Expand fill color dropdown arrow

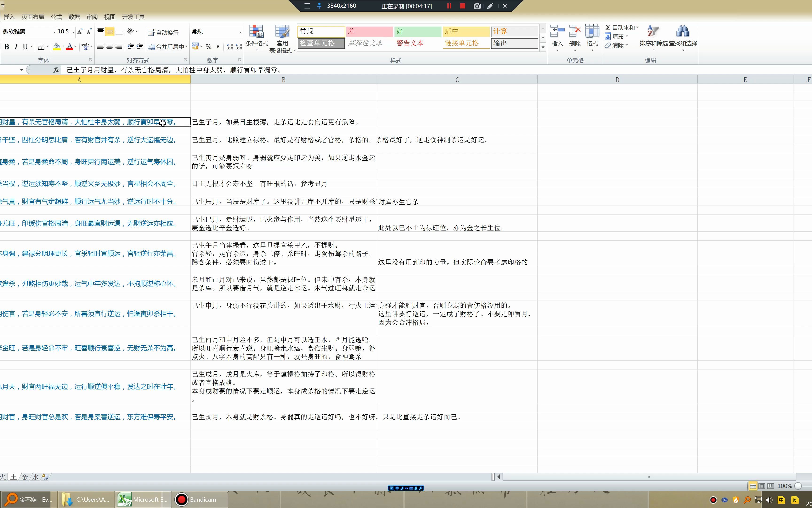tap(63, 47)
